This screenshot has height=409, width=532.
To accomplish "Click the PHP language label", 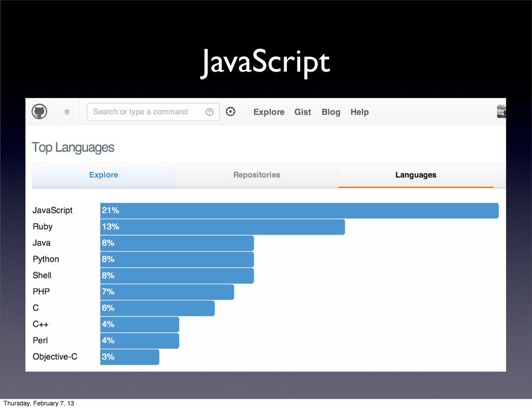I will click(x=41, y=292).
